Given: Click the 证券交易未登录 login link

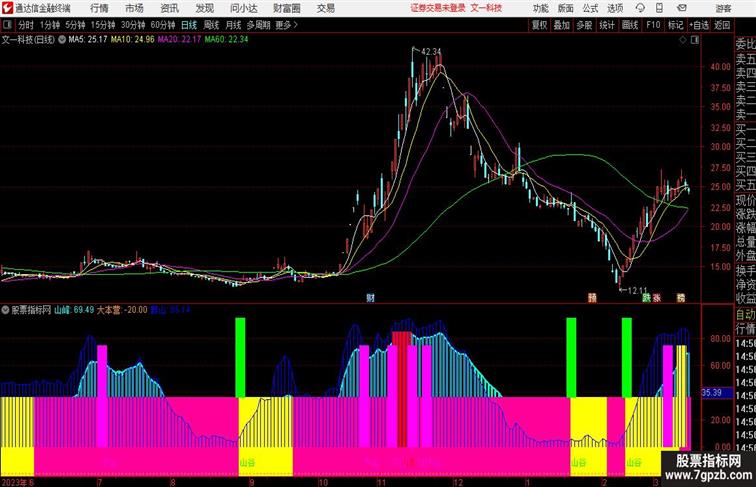Looking at the screenshot, I should pos(438,8).
